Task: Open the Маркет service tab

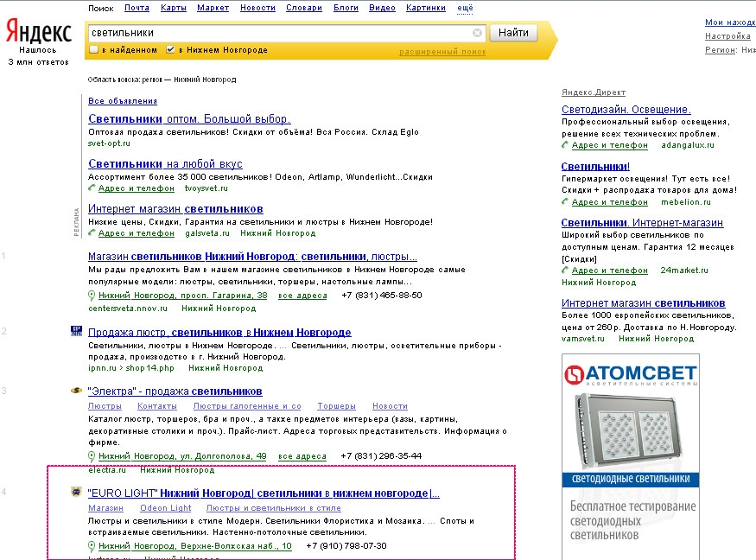Action: point(213,8)
